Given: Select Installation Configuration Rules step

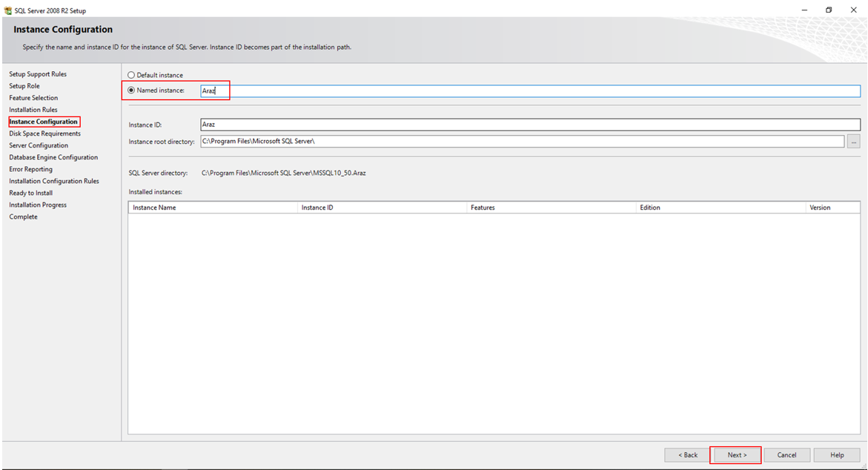Looking at the screenshot, I should pos(53,181).
